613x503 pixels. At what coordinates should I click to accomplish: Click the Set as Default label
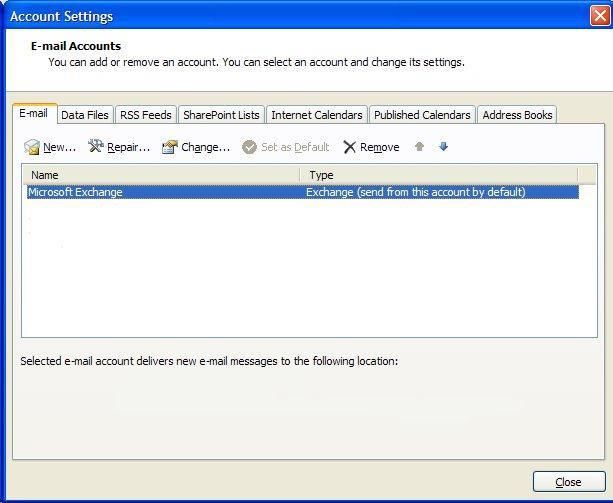pos(295,147)
